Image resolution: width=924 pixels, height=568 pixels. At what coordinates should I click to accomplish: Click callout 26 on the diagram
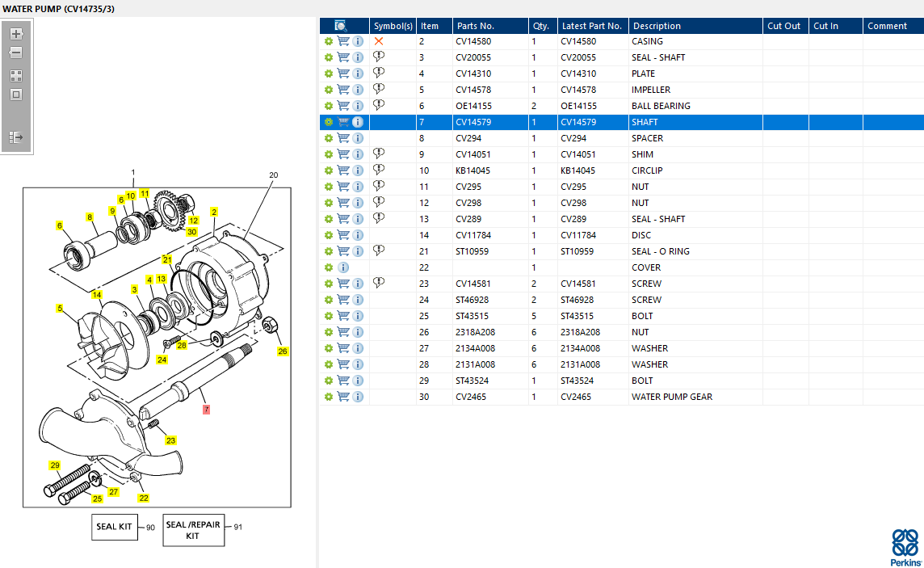click(283, 351)
